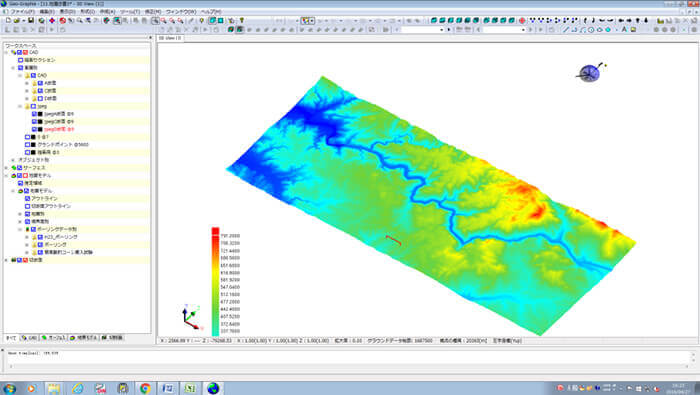This screenshot has height=395, width=700.
Task: Click the 3D compass orientation widget
Action: pos(590,73)
